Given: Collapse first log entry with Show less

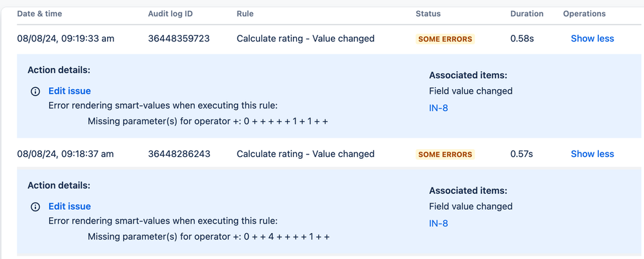Looking at the screenshot, I should point(592,39).
